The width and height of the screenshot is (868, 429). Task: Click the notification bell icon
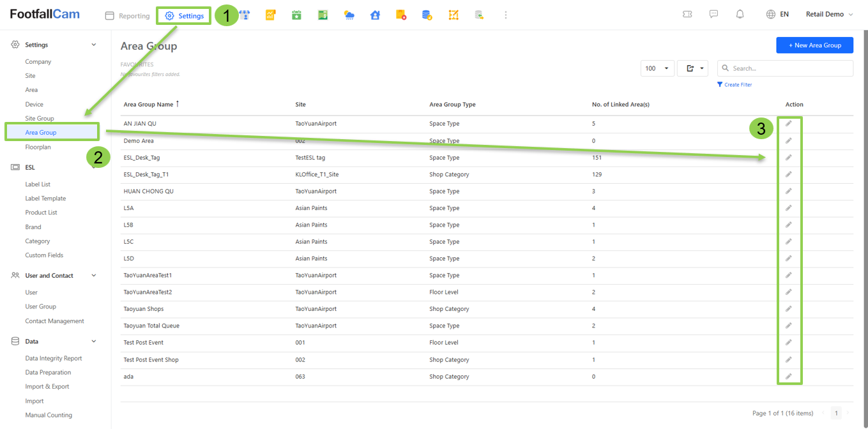740,14
